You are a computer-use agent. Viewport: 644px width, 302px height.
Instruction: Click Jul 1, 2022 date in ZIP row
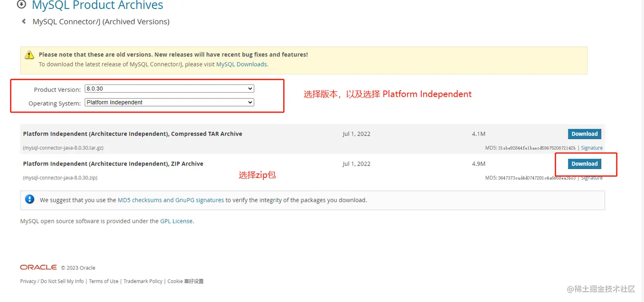(356, 164)
